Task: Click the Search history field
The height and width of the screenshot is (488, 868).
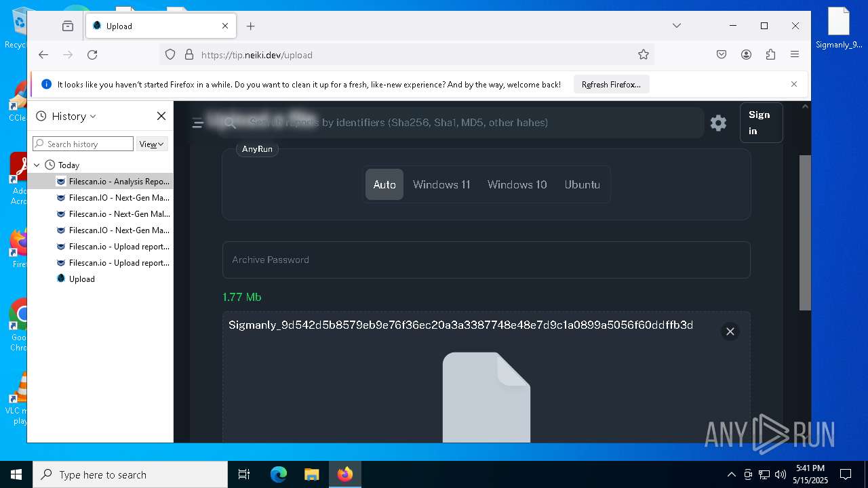Action: point(83,144)
